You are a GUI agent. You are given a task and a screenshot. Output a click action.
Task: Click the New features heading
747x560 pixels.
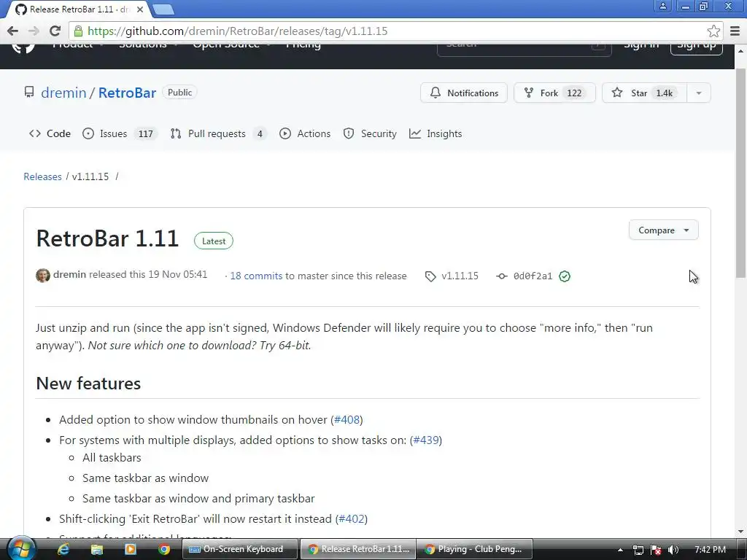pyautogui.click(x=88, y=384)
